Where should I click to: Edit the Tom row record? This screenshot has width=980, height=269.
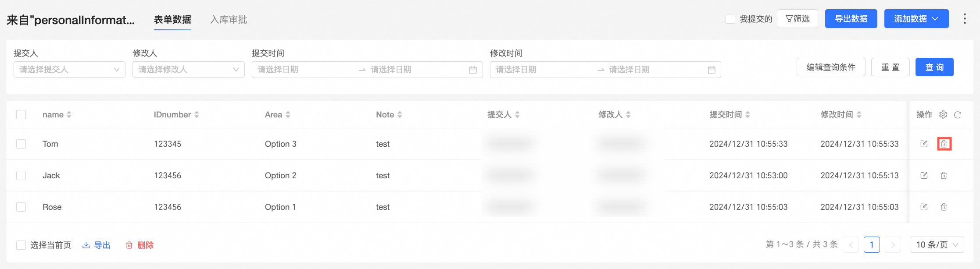pyautogui.click(x=924, y=144)
